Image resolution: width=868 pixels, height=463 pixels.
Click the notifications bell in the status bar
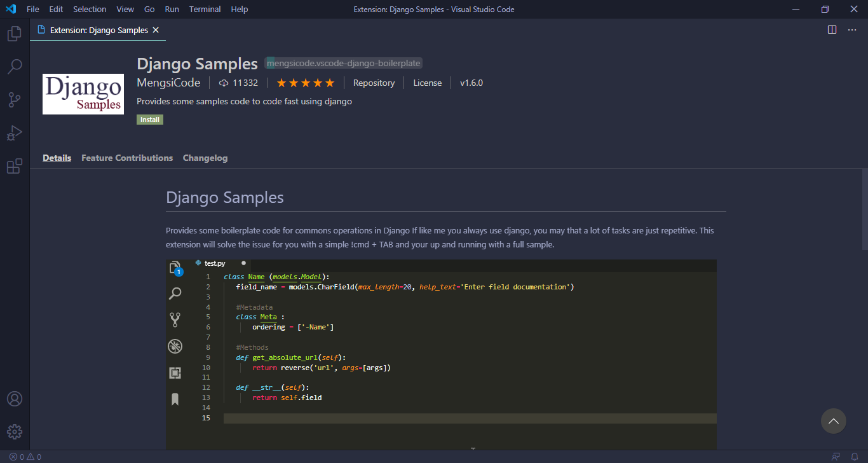tap(854, 456)
